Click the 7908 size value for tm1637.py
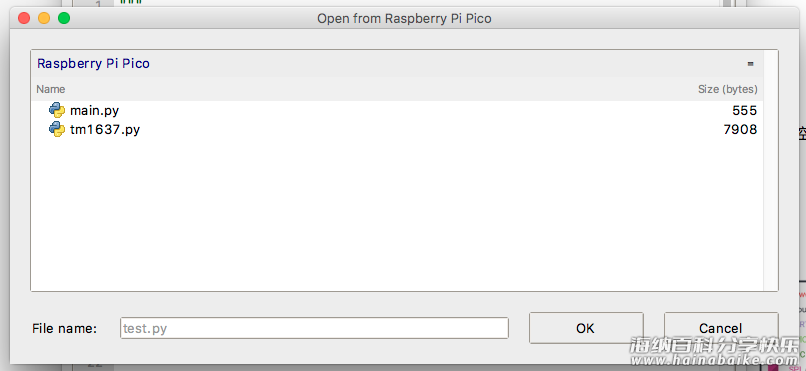806x371 pixels. coord(740,129)
